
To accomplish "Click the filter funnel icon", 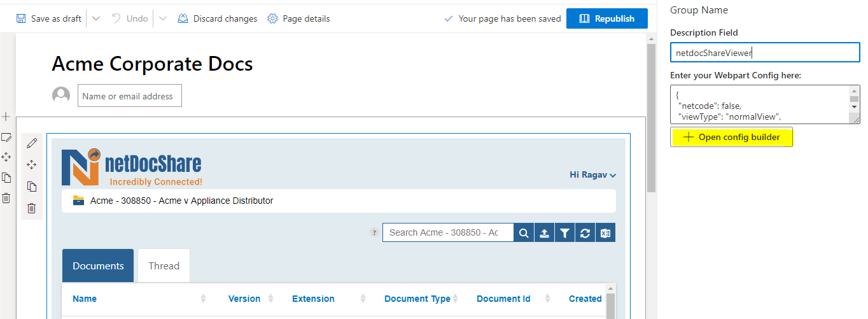I will pos(564,233).
